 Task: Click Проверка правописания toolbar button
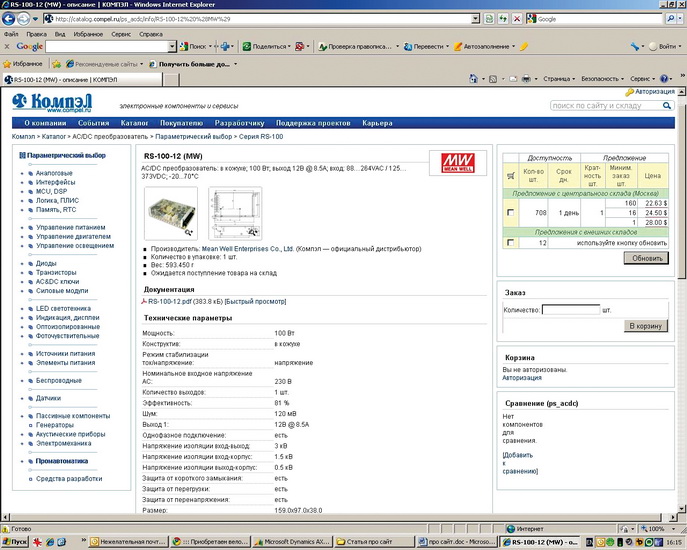pos(355,46)
